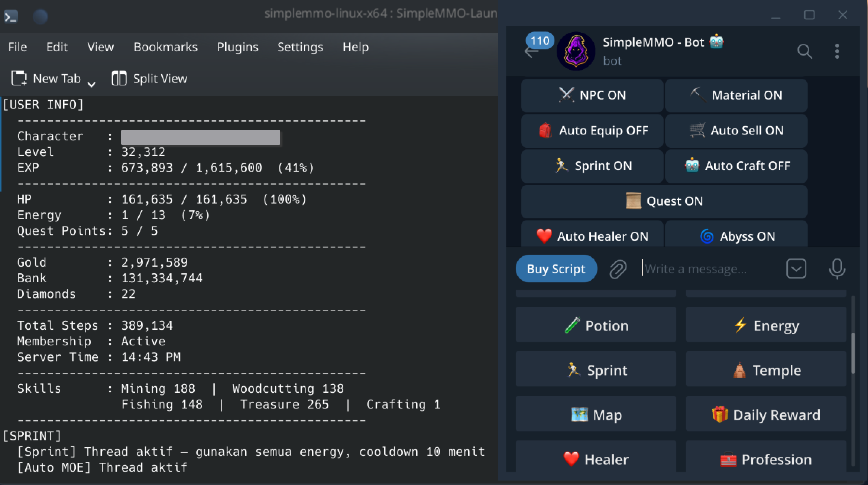
Task: Click the Server Time 14:43 PM value
Action: 151,357
